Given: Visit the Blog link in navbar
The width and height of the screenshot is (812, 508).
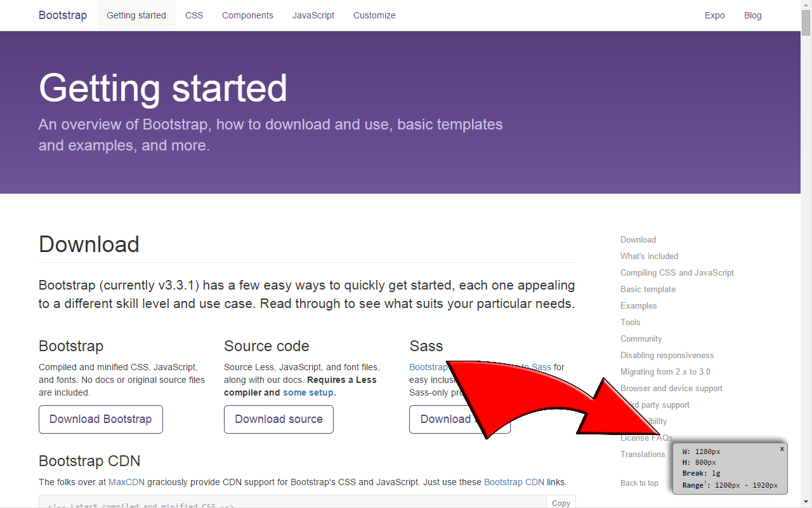Looking at the screenshot, I should coord(753,15).
